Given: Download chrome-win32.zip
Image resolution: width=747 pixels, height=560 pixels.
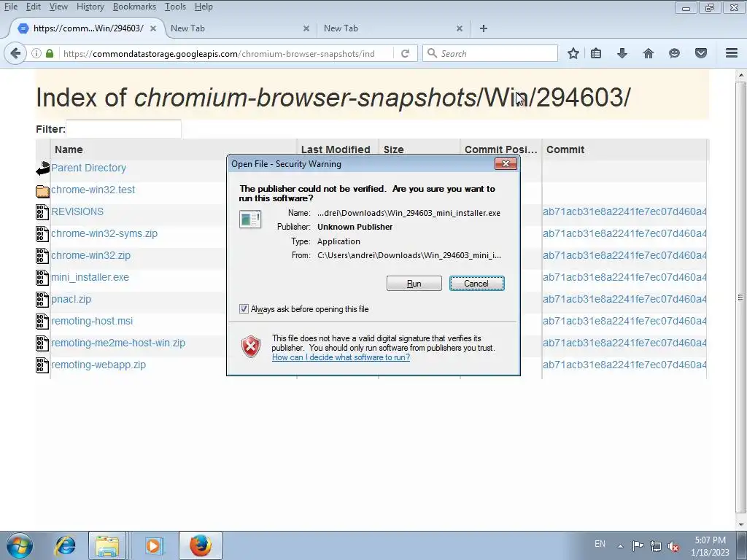Looking at the screenshot, I should [90, 256].
